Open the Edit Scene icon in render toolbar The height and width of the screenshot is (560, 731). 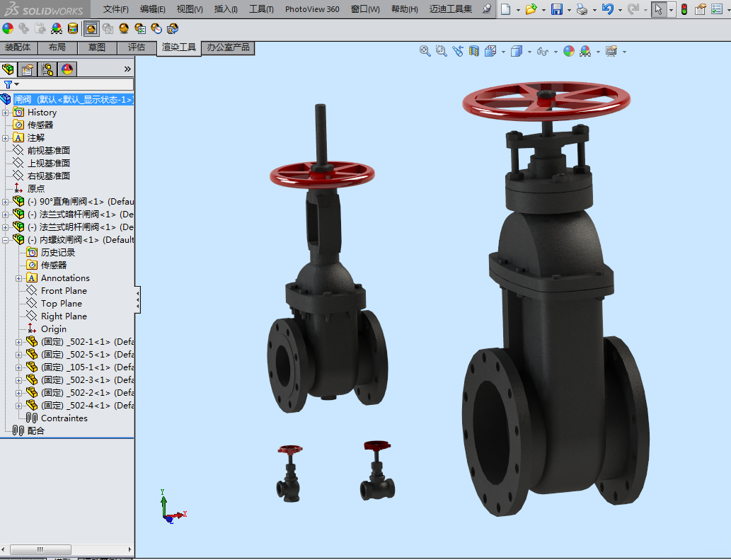[x=57, y=29]
